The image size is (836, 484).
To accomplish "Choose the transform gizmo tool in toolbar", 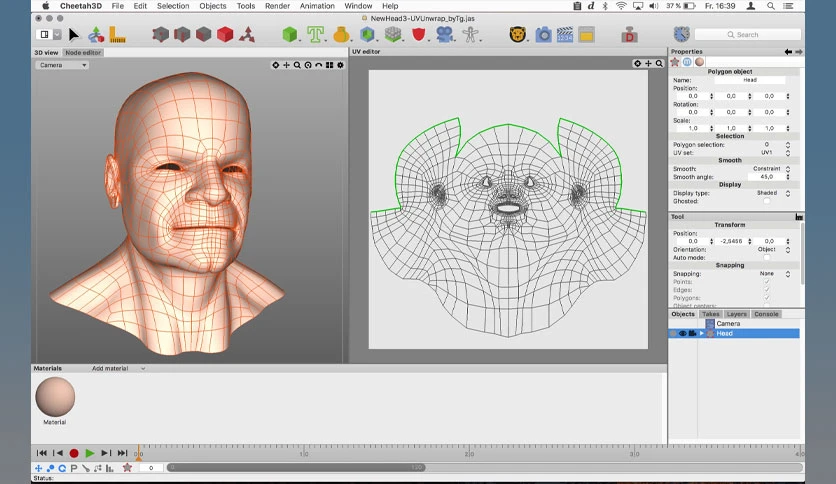I will [96, 35].
